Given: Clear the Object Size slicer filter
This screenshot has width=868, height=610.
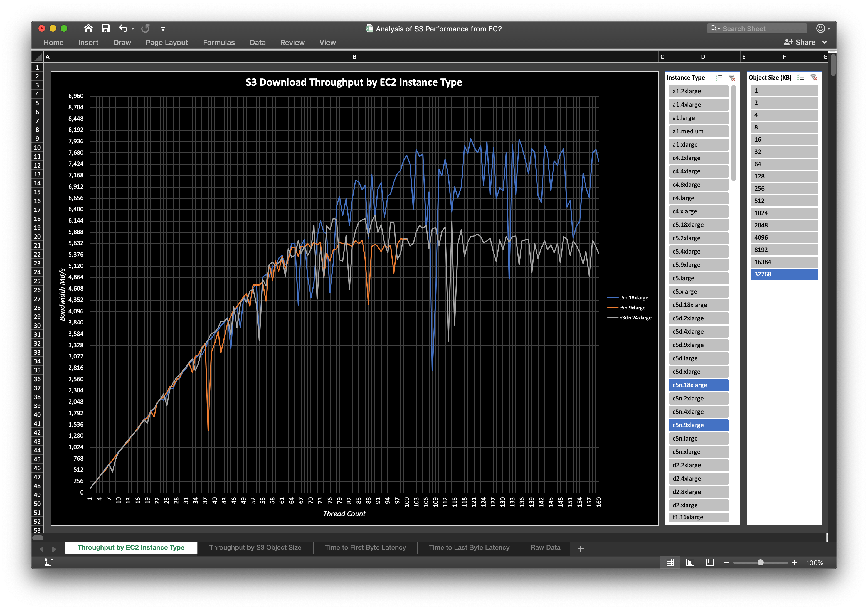Looking at the screenshot, I should point(814,78).
